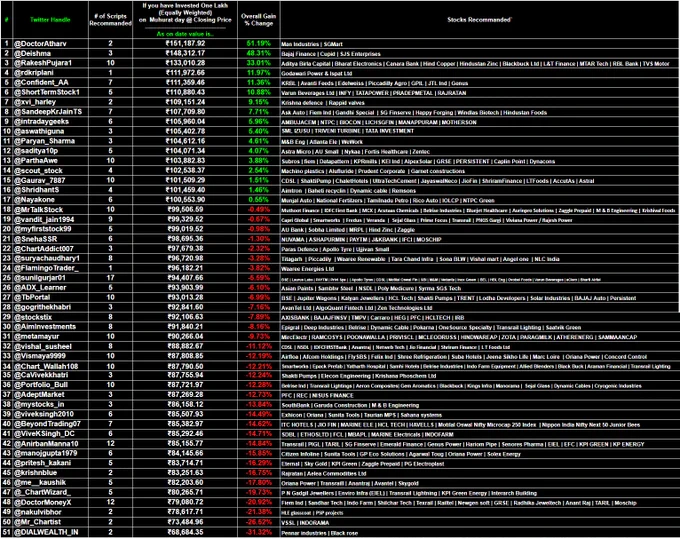Select the @ADX_Learner handle
Viewport: 680px width, 539px height.
click(x=40, y=287)
